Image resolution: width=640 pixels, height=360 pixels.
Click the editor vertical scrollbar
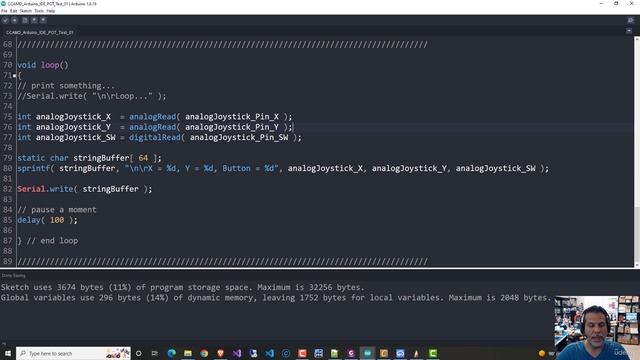pos(637,152)
